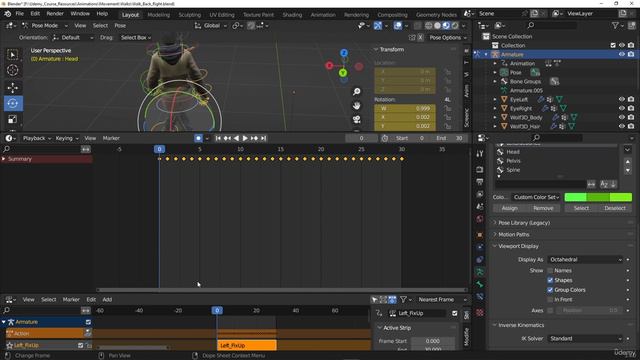The image size is (640, 360).
Task: Click the Assign bone group button
Action: pyautogui.click(x=510, y=208)
